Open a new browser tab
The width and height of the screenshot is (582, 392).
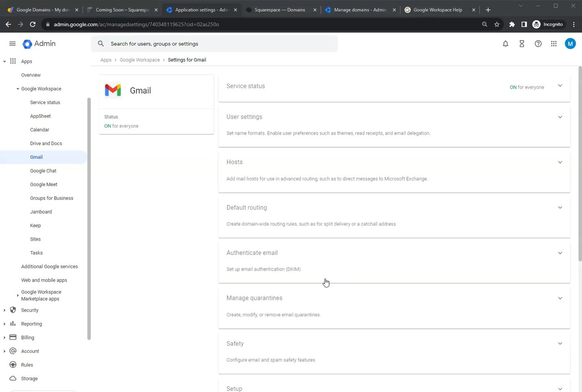click(x=488, y=10)
